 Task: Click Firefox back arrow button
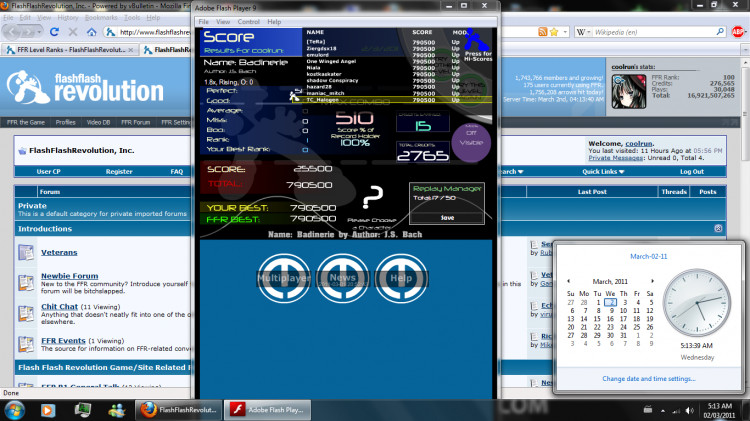[x=12, y=32]
